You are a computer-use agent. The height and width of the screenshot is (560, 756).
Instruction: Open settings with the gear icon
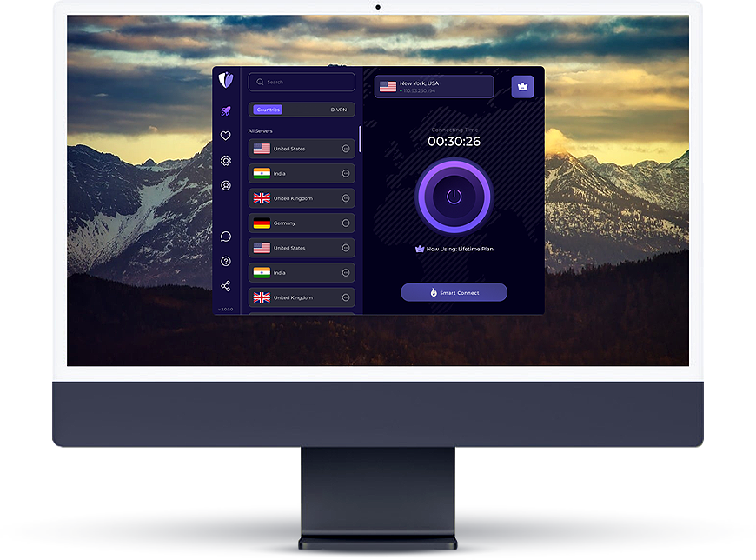pyautogui.click(x=226, y=161)
